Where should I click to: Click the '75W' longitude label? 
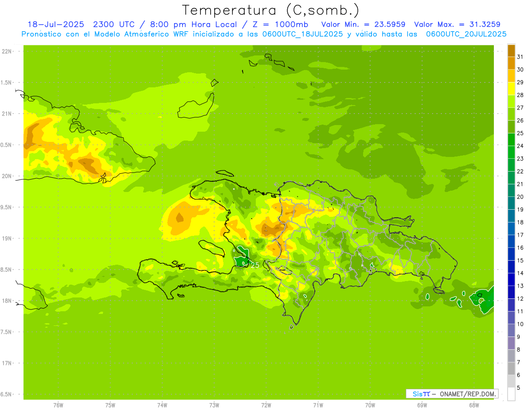pos(110,405)
